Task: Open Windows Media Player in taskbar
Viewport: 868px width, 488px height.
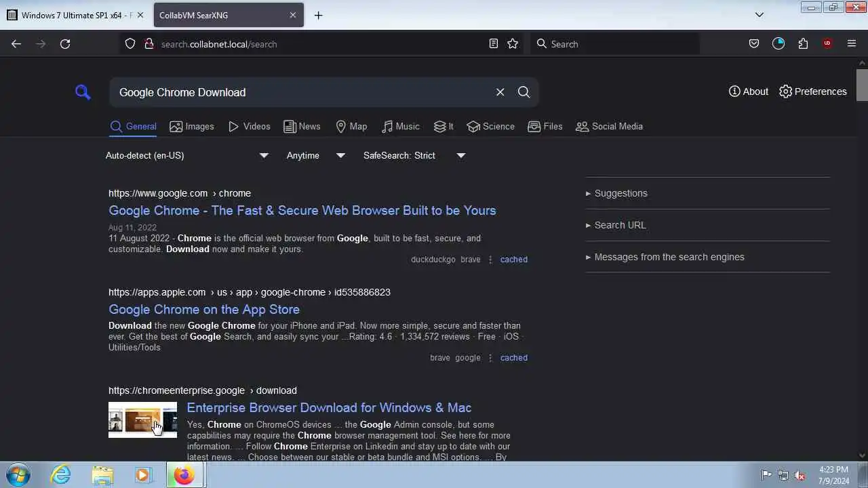Action: 142,475
